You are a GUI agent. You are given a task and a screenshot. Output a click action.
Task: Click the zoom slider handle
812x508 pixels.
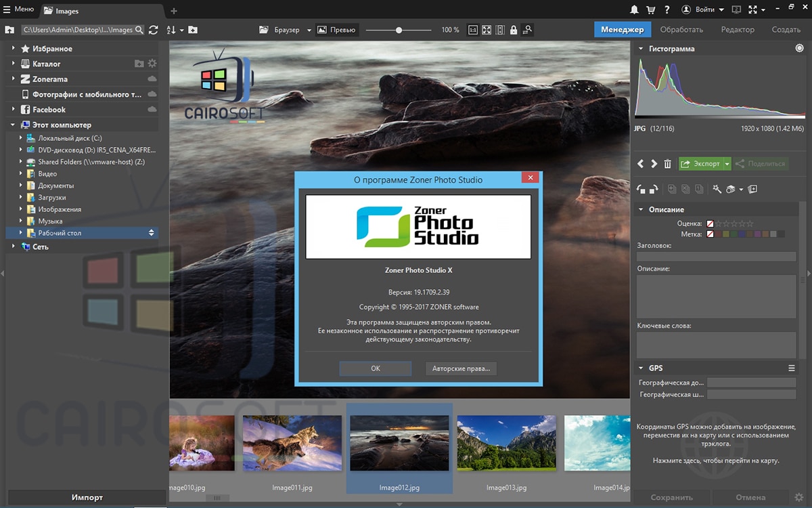(399, 30)
